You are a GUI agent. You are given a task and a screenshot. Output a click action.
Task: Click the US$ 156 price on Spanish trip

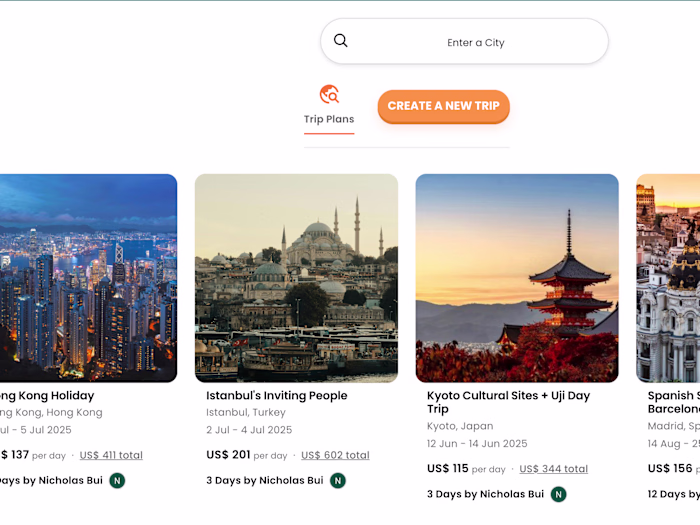(x=670, y=468)
